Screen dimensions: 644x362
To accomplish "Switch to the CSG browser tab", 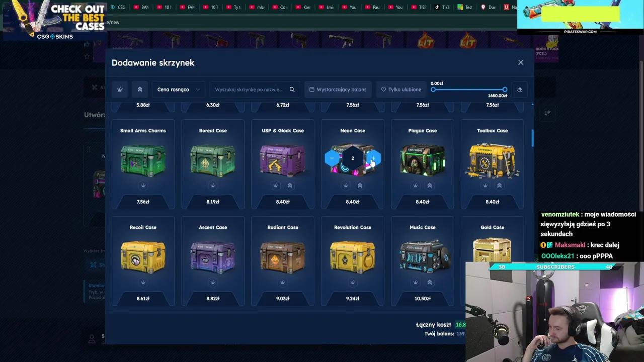I will click(118, 7).
